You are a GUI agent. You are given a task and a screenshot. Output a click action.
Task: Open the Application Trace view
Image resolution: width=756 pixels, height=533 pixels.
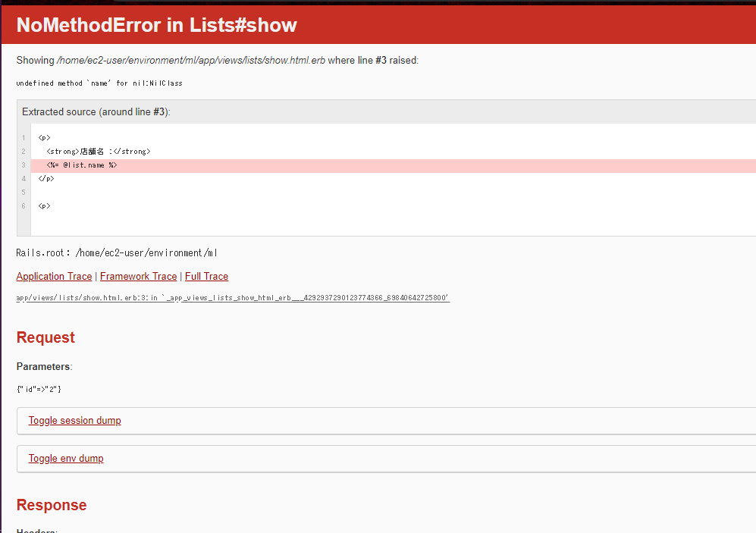54,276
